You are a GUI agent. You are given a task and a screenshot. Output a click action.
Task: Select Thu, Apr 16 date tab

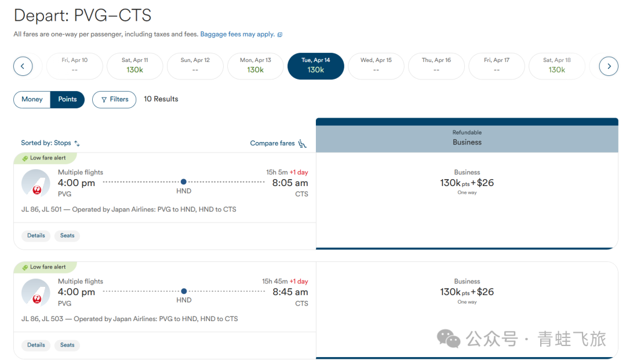click(436, 66)
